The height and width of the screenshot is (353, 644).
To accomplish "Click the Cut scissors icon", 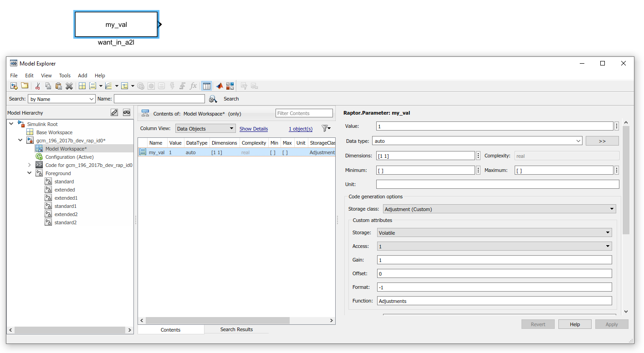I will pos(38,86).
